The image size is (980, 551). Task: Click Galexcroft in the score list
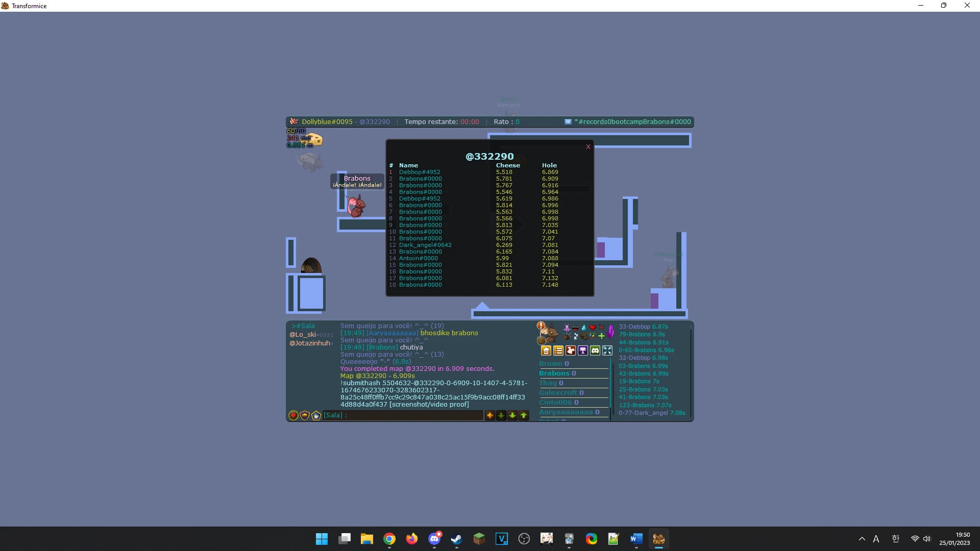coord(561,393)
